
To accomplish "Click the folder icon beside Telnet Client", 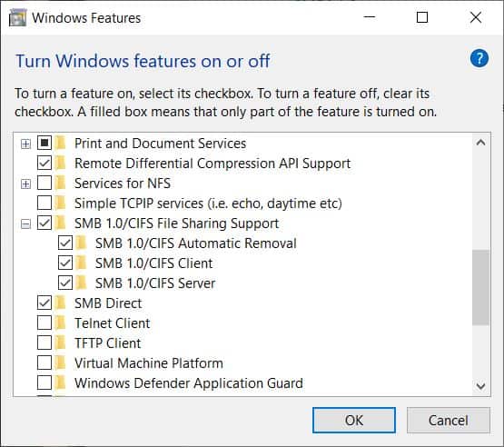I will 60,323.
